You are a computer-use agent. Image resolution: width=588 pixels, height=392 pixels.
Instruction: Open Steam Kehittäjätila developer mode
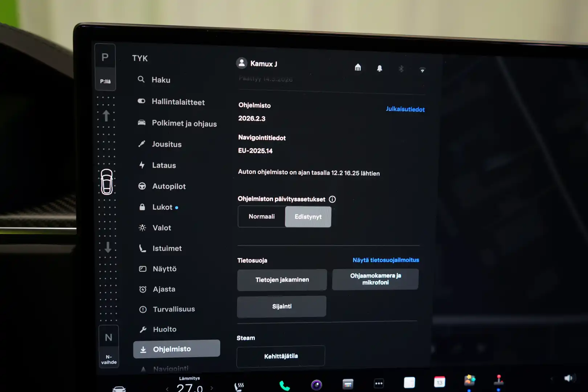(x=281, y=356)
